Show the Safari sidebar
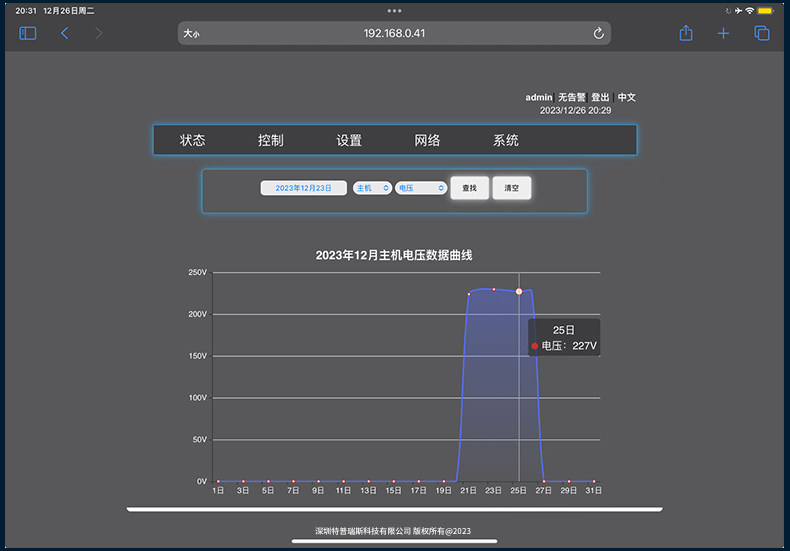This screenshot has height=551, width=790. point(28,33)
